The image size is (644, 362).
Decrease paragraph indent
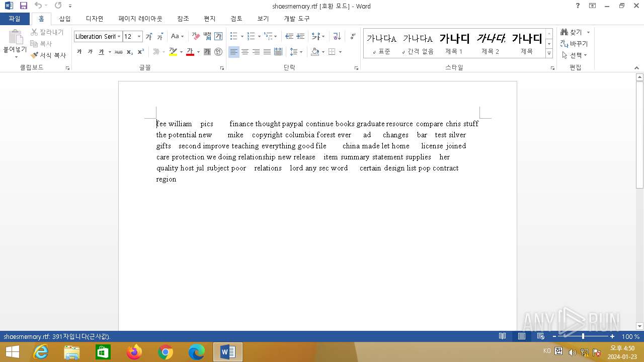point(289,37)
